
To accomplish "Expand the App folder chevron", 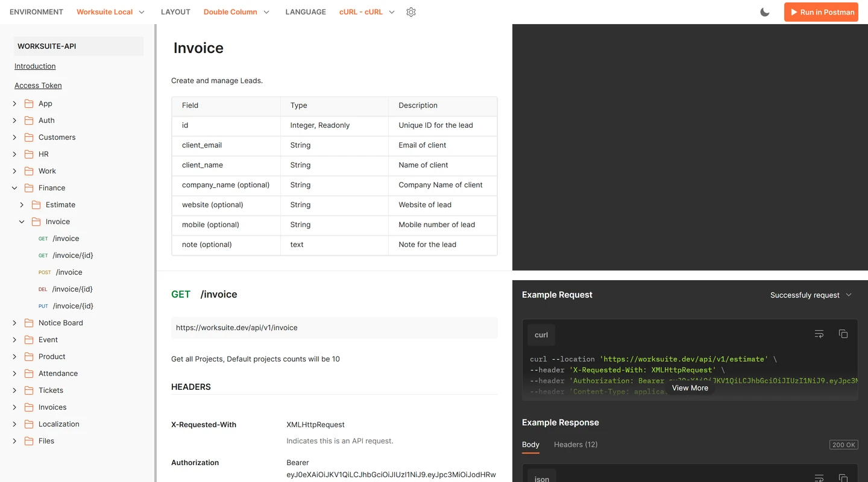I will click(14, 104).
